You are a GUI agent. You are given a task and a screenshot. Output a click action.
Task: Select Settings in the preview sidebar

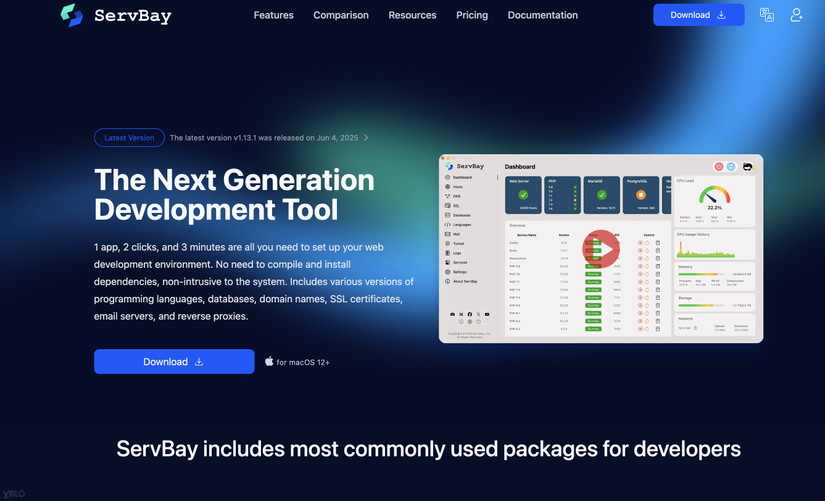pos(456,272)
